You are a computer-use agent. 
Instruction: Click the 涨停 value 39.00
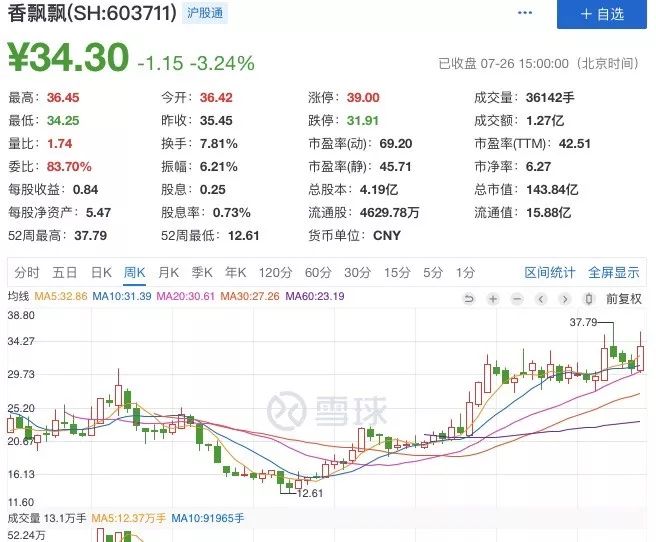(x=363, y=98)
